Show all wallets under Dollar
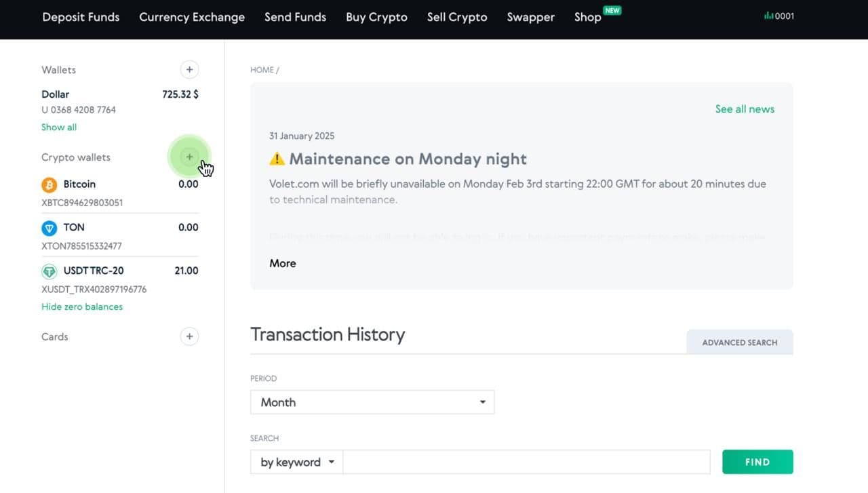 (59, 127)
